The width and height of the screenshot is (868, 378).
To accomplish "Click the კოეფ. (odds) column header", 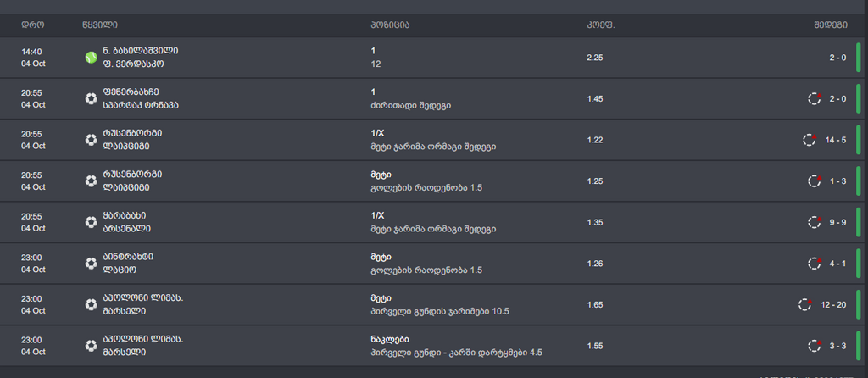I will pyautogui.click(x=600, y=25).
